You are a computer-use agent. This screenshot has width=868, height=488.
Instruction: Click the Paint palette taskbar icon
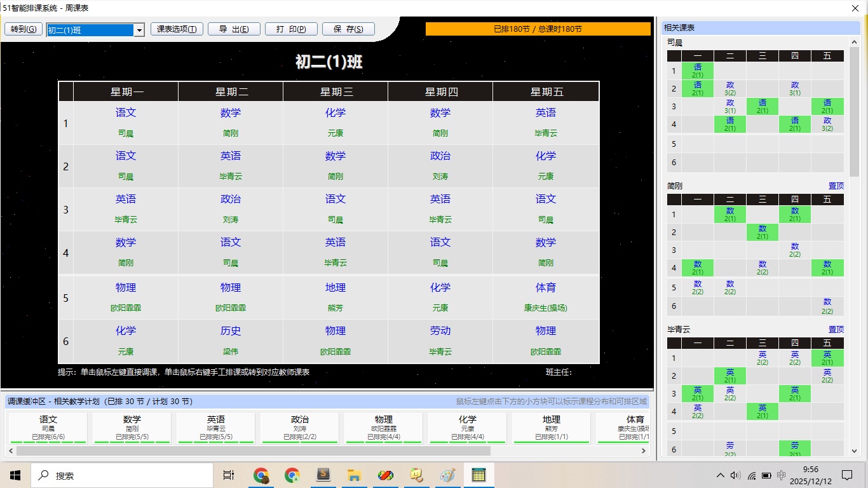click(447, 475)
